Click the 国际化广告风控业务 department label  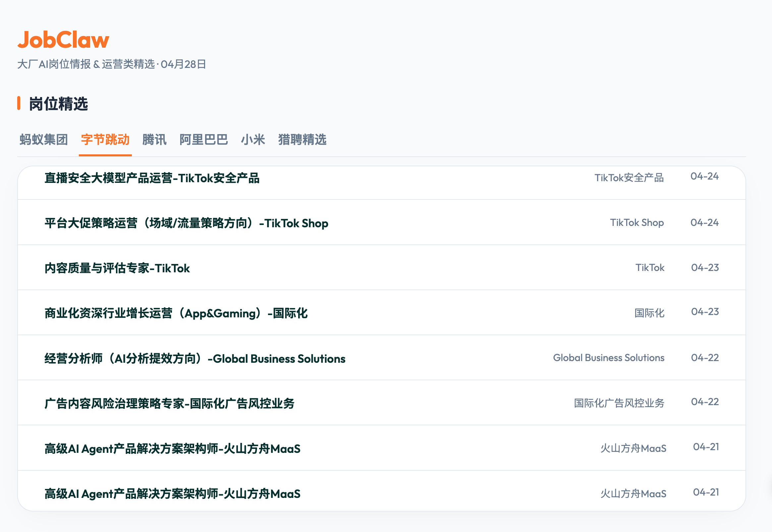pos(619,403)
